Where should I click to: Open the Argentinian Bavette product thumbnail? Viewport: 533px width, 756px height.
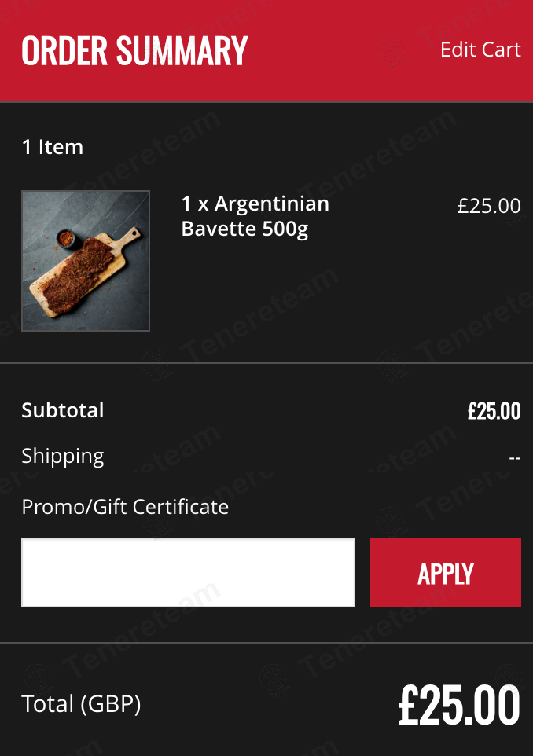pyautogui.click(x=86, y=261)
